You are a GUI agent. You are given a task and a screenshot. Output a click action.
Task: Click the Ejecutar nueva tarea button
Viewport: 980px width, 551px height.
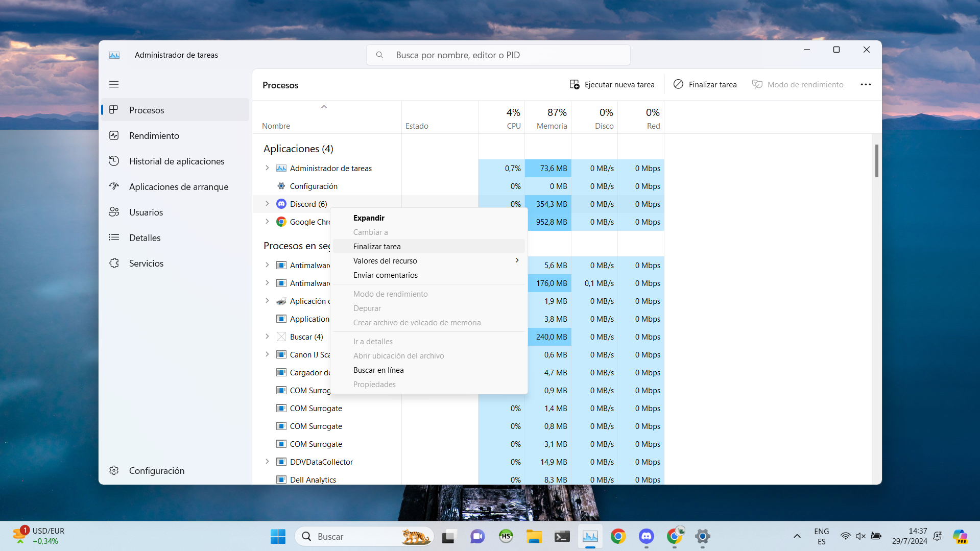tap(612, 84)
